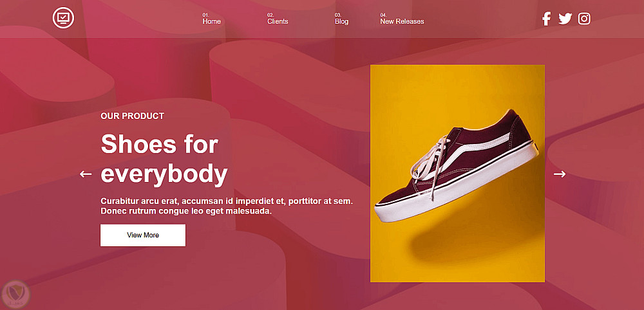Click the "OUR PRODUCT" label text
Viewport: 644px width, 310px height.
click(132, 116)
